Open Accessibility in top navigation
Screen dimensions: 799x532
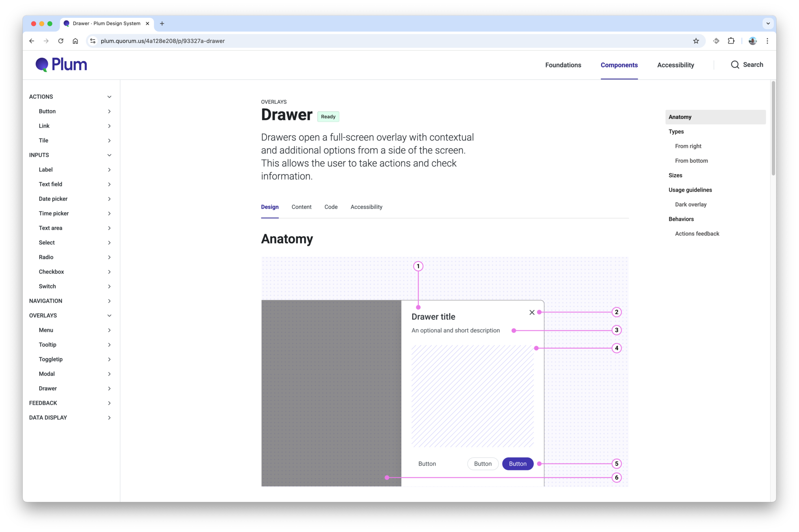click(x=675, y=65)
